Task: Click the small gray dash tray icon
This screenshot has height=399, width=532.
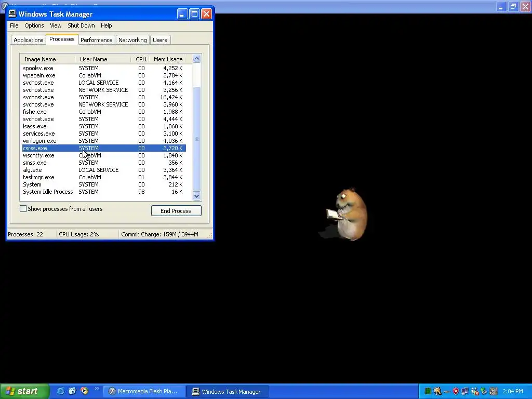Action: pyautogui.click(x=446, y=392)
